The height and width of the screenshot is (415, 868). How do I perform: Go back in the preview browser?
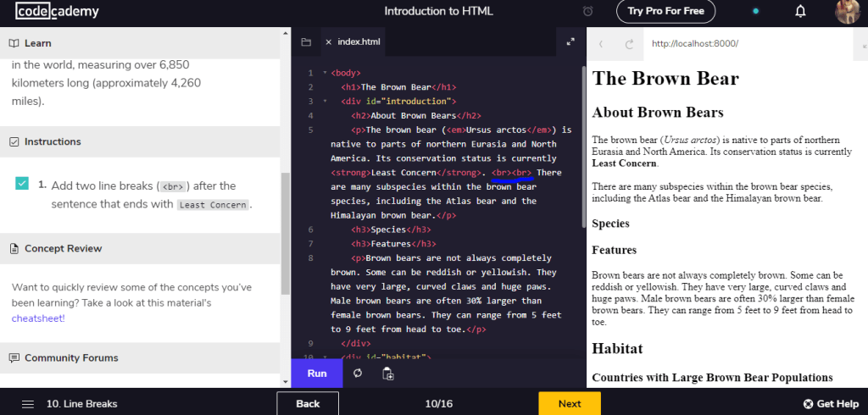[x=601, y=44]
